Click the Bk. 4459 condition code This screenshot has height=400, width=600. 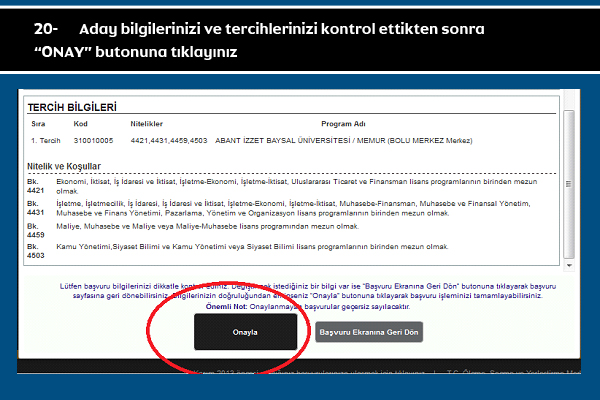(35, 229)
